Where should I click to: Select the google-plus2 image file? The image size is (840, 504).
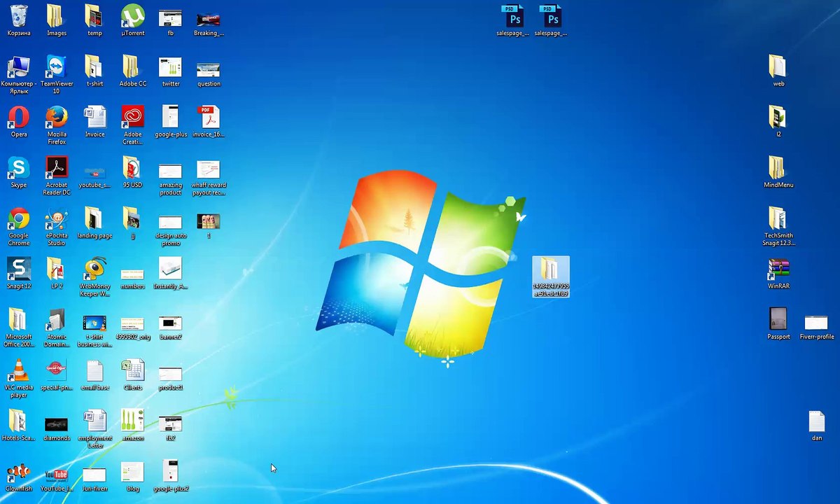pos(170,476)
